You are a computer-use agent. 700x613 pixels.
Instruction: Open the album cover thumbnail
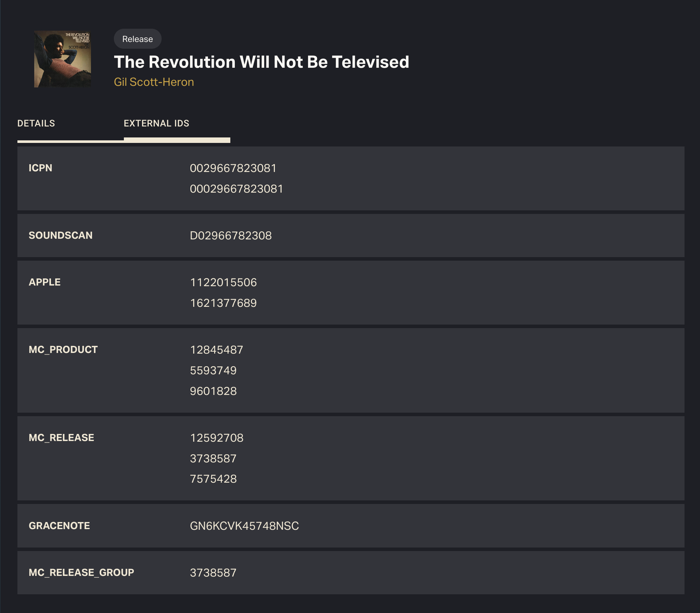click(x=63, y=59)
